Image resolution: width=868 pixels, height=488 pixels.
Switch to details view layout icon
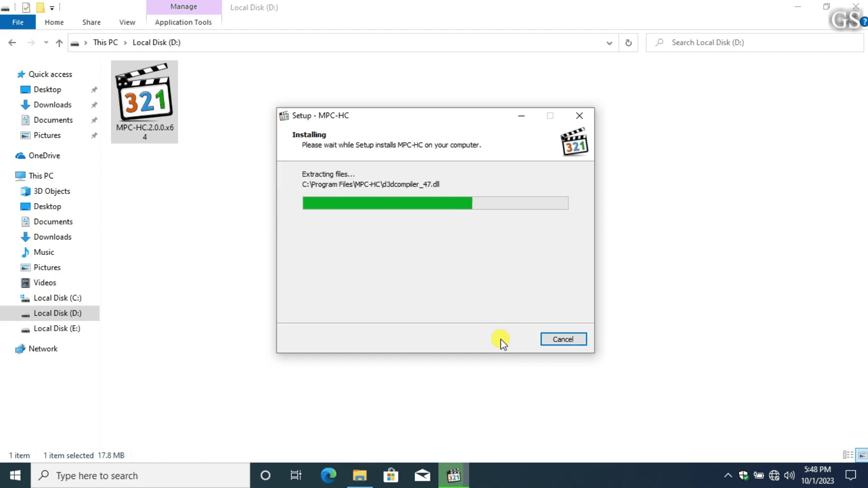tap(848, 455)
